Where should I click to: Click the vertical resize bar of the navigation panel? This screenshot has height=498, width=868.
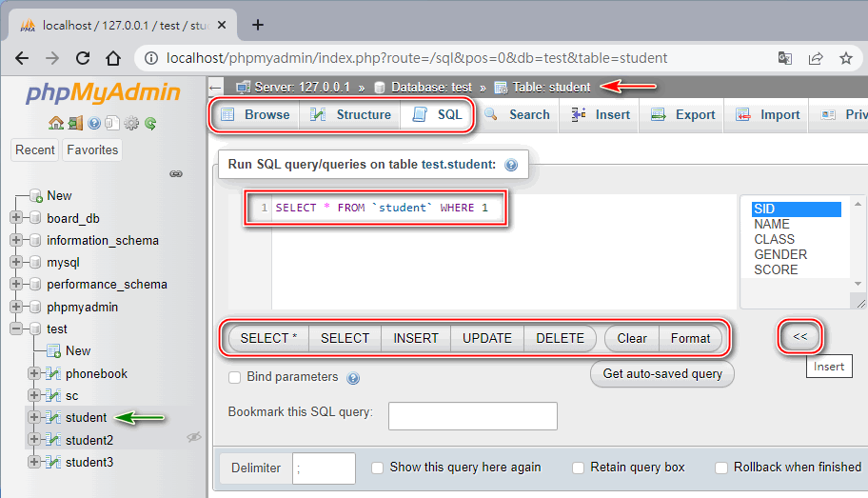point(207,286)
